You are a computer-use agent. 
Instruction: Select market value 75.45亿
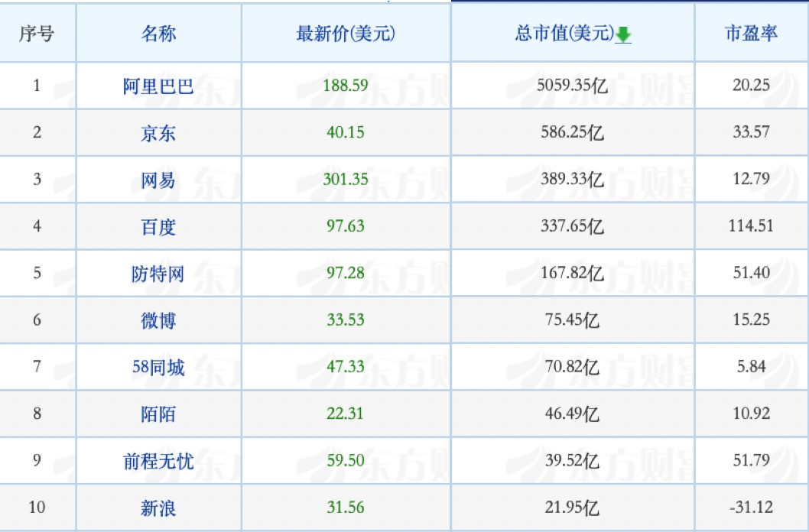(x=572, y=320)
